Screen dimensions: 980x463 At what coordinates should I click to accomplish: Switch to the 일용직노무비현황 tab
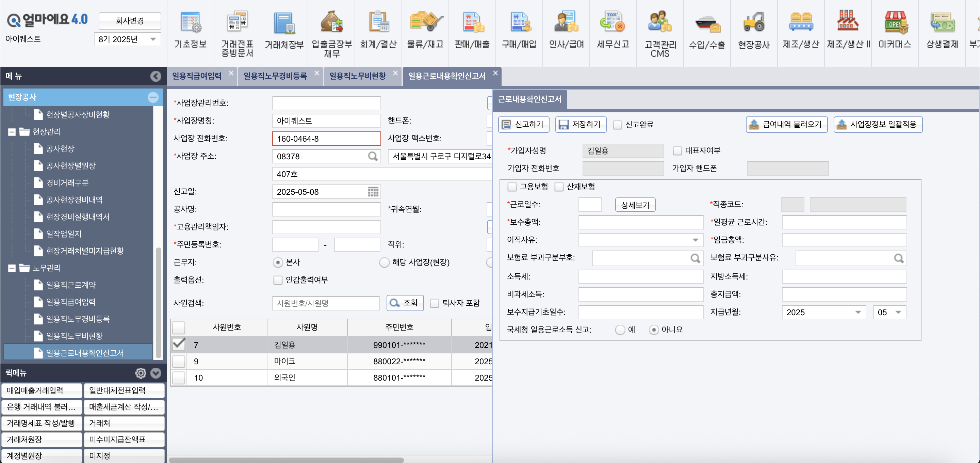(x=357, y=76)
